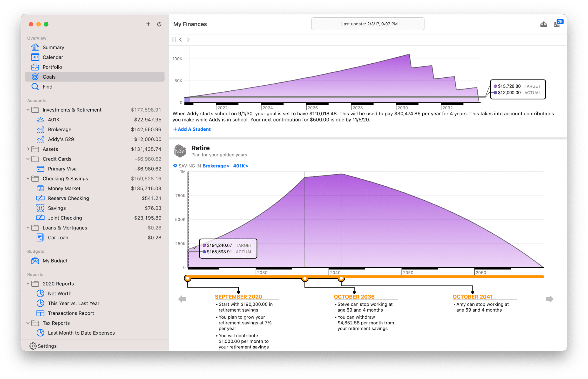
Task: Click the October 2041 timeline handle
Action: click(x=341, y=278)
